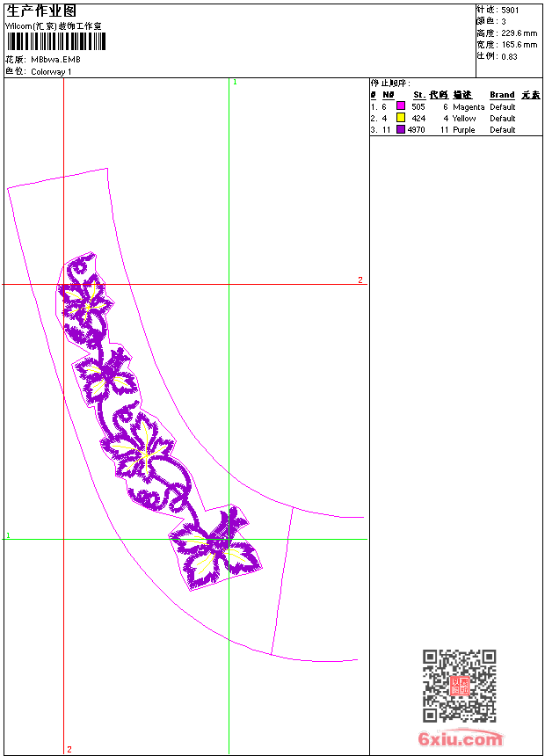
Task: Click the Yellow color swatch
Action: 400,117
